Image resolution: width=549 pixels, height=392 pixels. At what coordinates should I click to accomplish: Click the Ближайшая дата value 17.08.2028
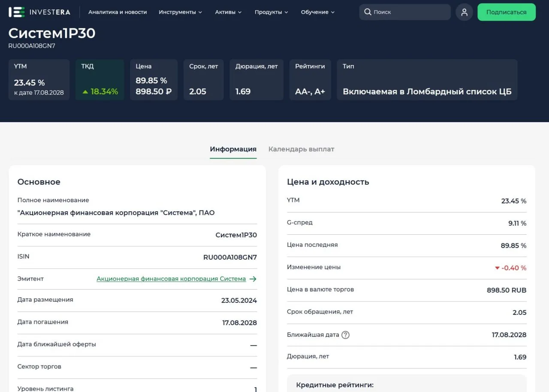509,335
